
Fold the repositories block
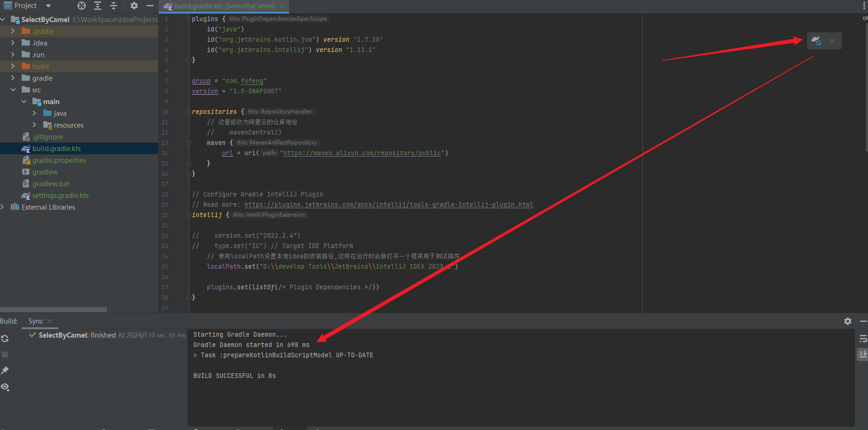[189, 112]
